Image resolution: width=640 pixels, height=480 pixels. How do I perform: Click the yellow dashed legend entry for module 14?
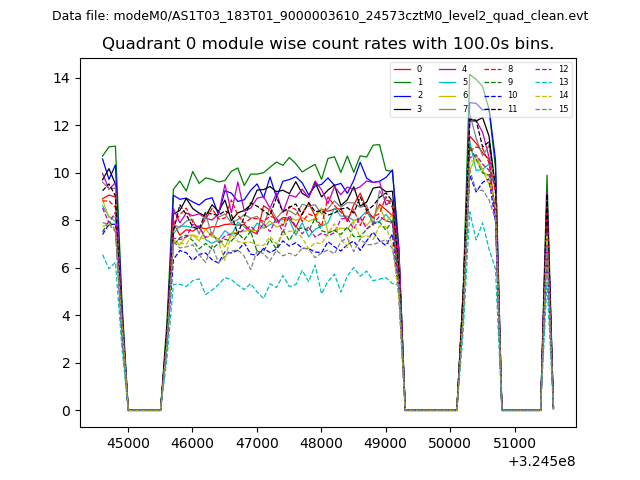(x=544, y=95)
